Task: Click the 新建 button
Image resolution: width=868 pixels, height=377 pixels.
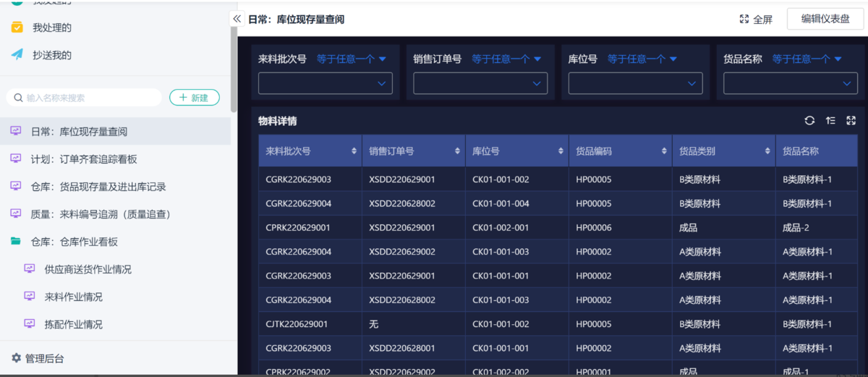Action: pos(194,98)
